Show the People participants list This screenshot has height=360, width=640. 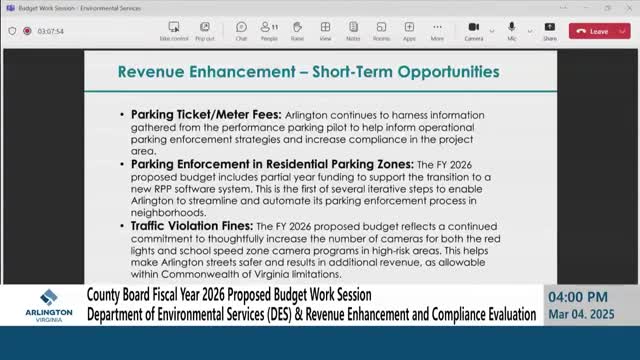[x=269, y=31]
